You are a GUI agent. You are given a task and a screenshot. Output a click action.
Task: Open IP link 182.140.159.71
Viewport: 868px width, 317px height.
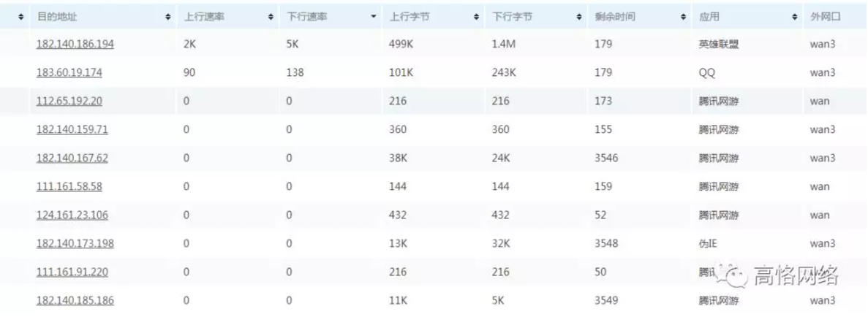(72, 129)
